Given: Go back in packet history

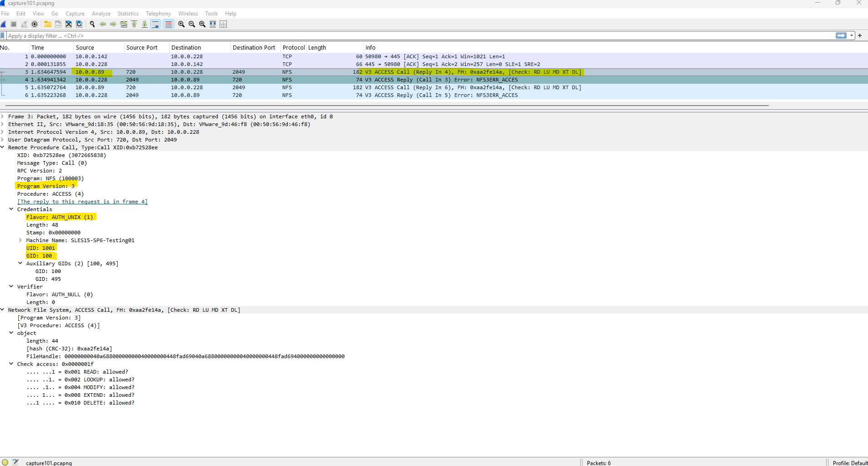Looking at the screenshot, I should (103, 24).
